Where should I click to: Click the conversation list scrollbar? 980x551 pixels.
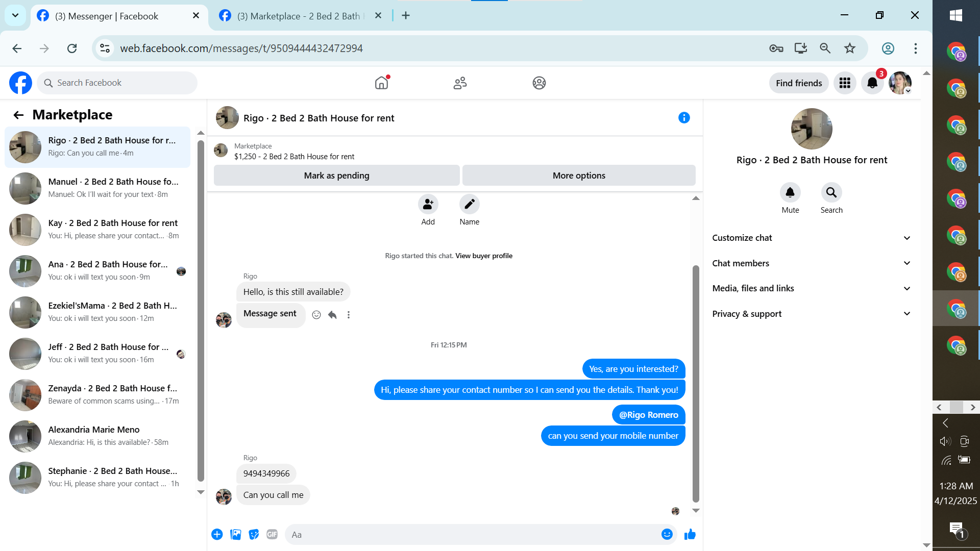coord(201,311)
